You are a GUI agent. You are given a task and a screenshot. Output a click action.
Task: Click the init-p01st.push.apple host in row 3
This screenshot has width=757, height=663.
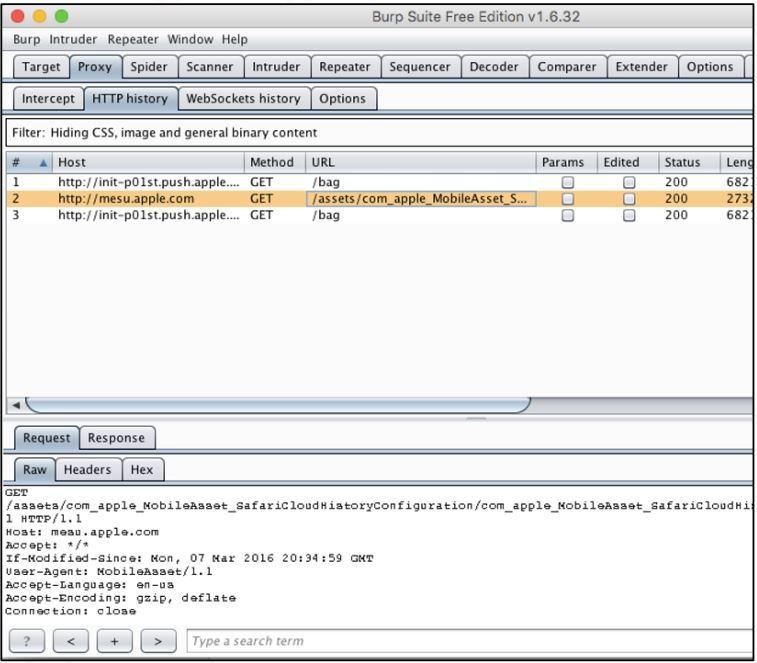point(149,215)
